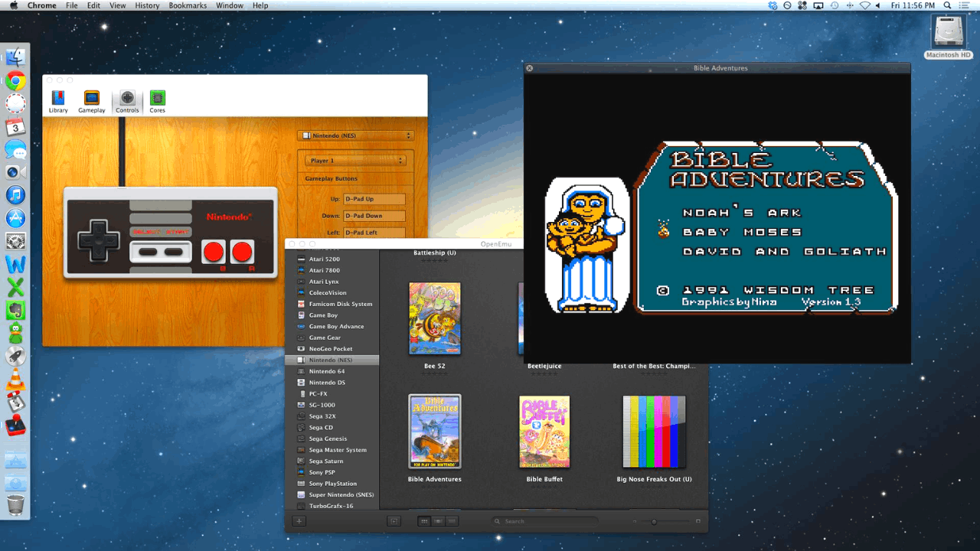Select Nintendo 64 in the sidebar

(332, 371)
